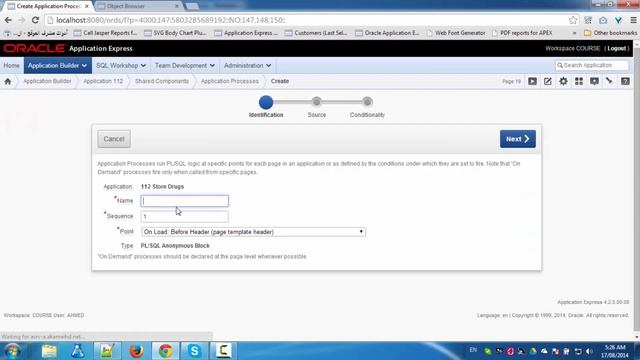Click the Next button
This screenshot has width=640, height=360.
click(x=518, y=139)
